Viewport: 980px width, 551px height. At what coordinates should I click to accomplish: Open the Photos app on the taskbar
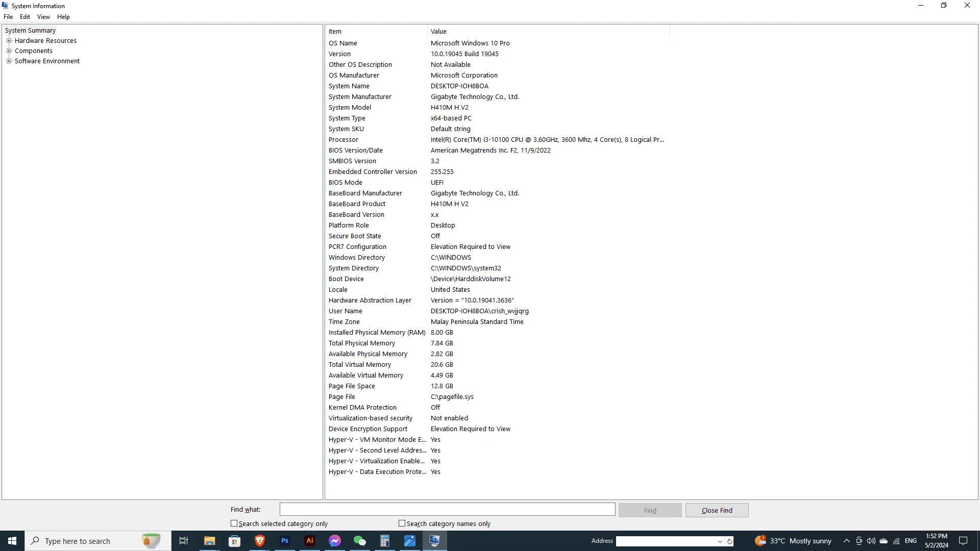point(409,541)
